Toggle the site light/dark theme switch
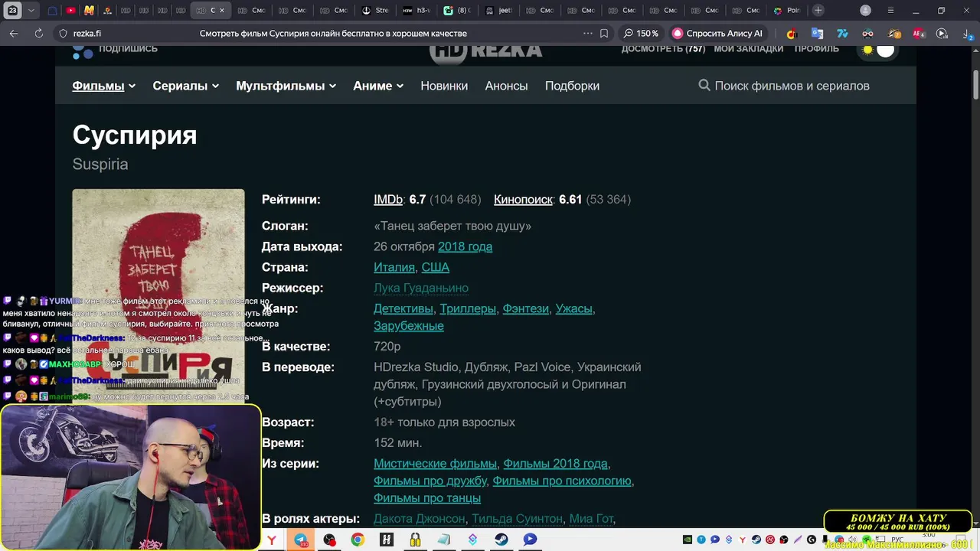 coord(878,51)
